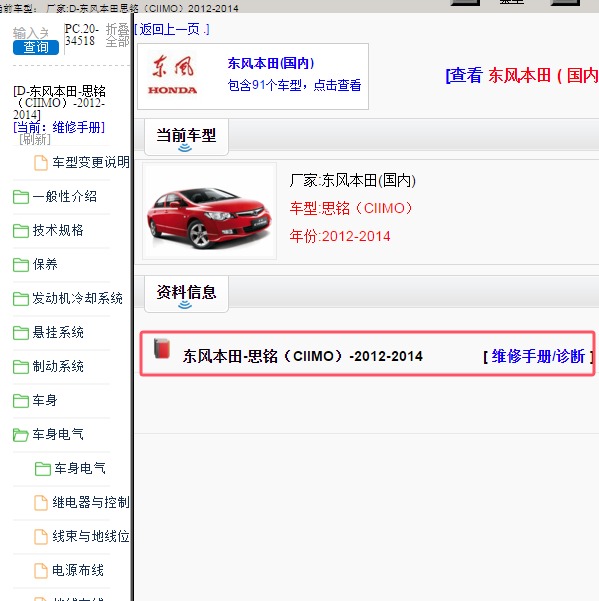Click the red book icon in the 资料信息 row
This screenshot has width=599, height=601.
pos(162,348)
